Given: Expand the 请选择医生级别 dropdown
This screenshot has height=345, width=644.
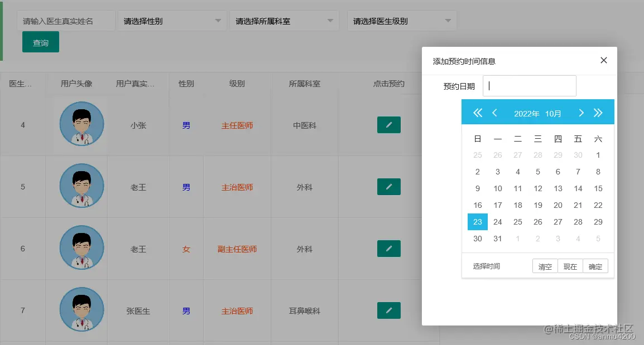Looking at the screenshot, I should (x=401, y=21).
